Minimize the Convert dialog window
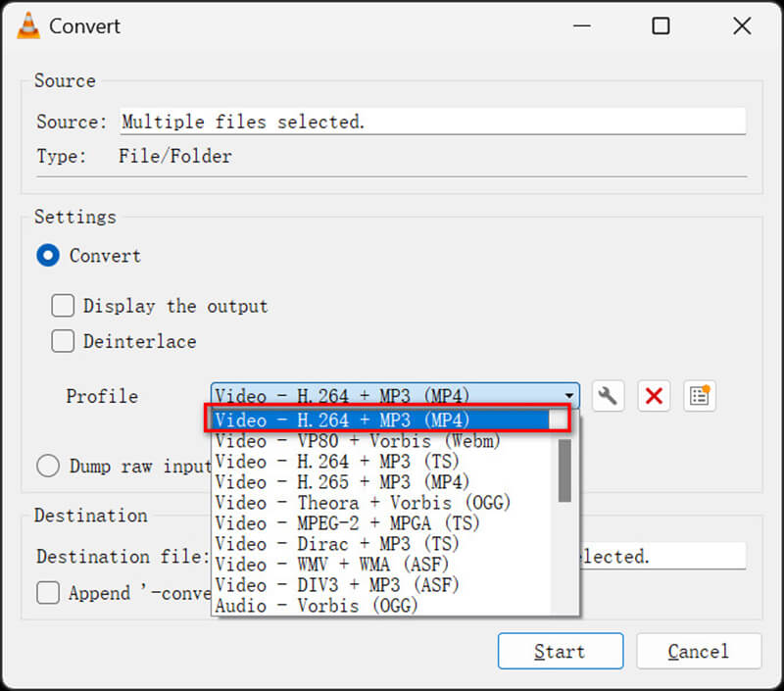The width and height of the screenshot is (784, 691). pos(582,25)
